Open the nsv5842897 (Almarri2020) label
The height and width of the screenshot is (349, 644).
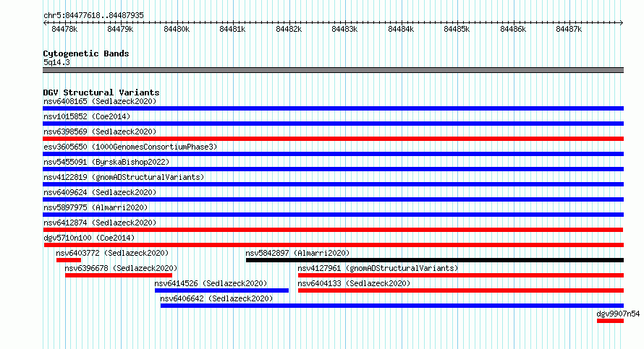pos(297,253)
